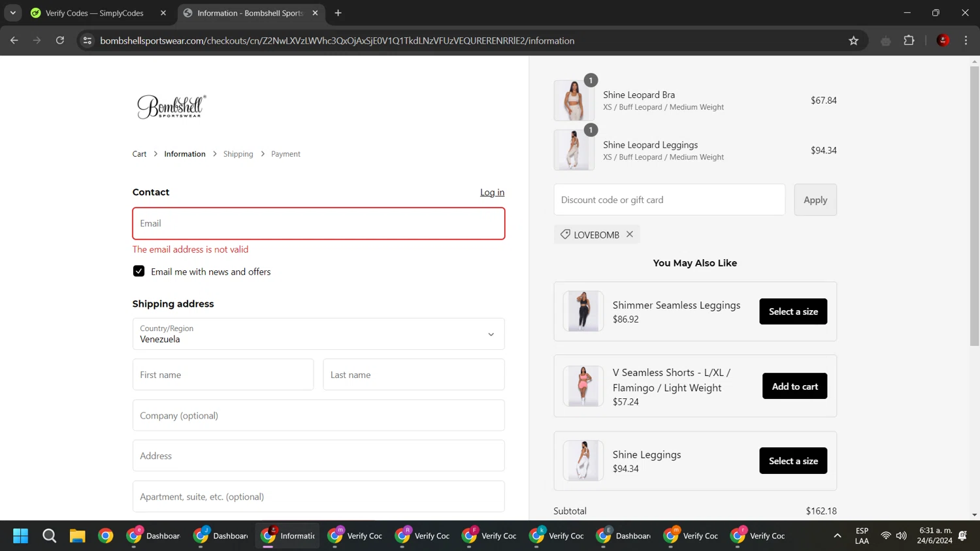Open the Wi-Fi network tray icon
Viewport: 980px width, 551px height.
886,536
